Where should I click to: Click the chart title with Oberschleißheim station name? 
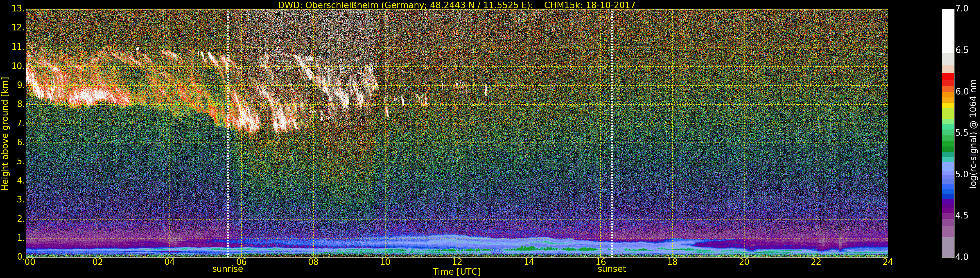pyautogui.click(x=457, y=5)
